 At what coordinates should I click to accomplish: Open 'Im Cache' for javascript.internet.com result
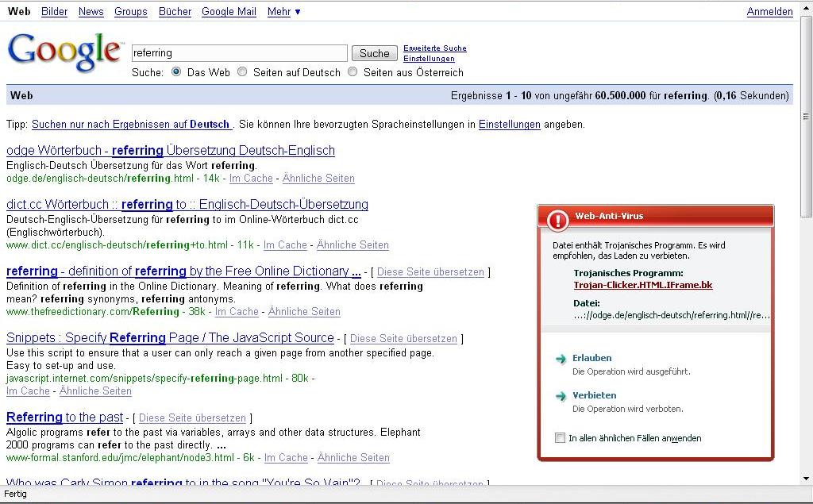(x=28, y=391)
